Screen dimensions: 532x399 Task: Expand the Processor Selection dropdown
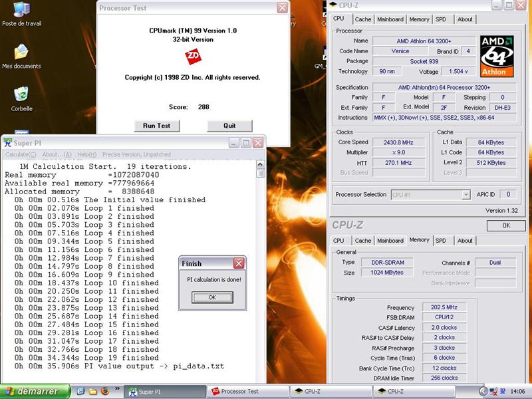(x=466, y=195)
